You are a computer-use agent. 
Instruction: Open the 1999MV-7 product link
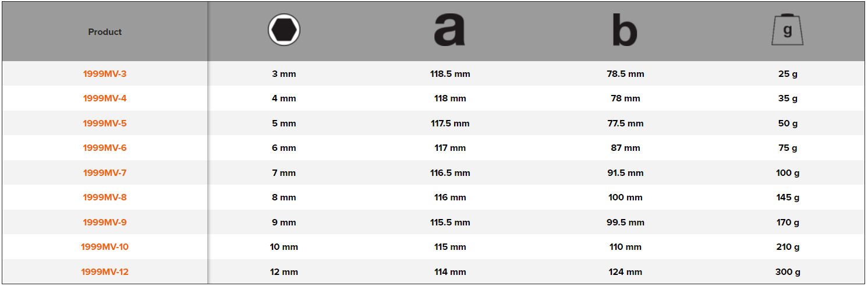click(105, 173)
